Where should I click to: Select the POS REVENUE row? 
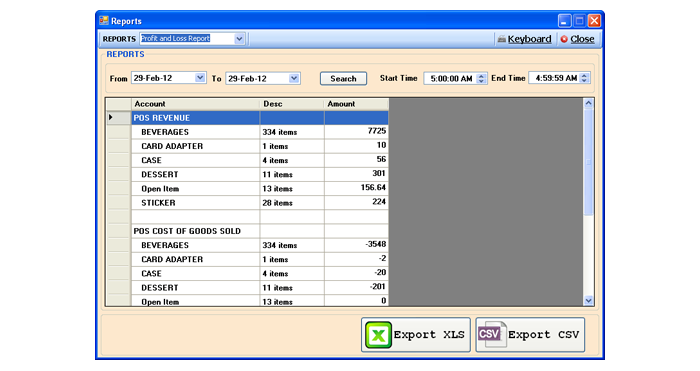(x=260, y=118)
